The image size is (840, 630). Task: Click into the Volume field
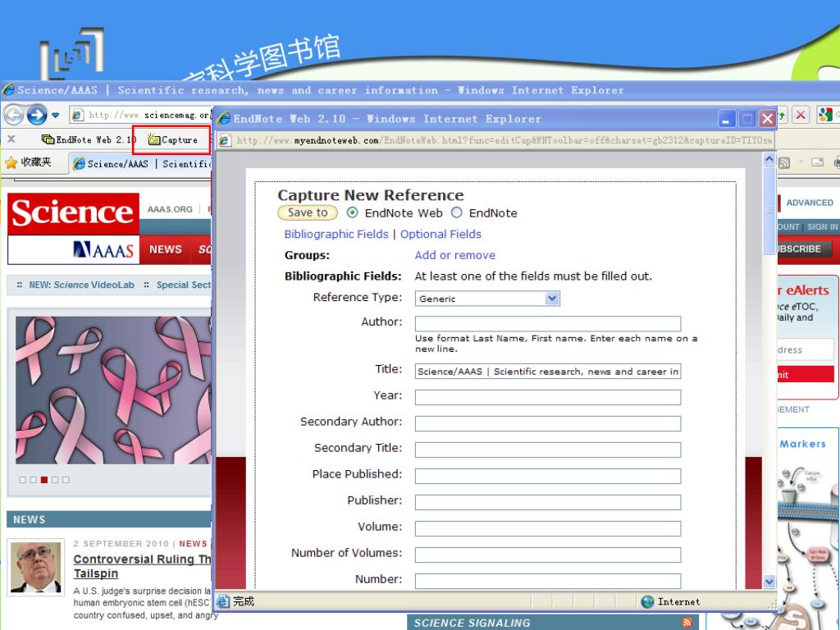point(547,528)
